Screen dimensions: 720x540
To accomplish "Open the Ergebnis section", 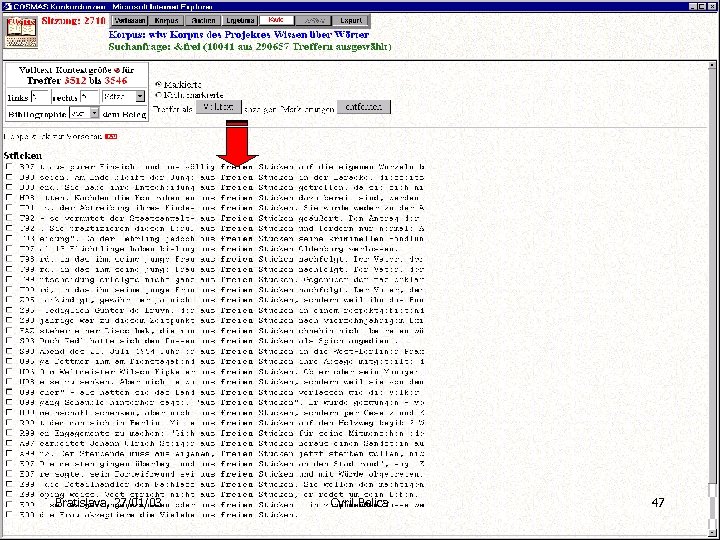I will coord(240,21).
